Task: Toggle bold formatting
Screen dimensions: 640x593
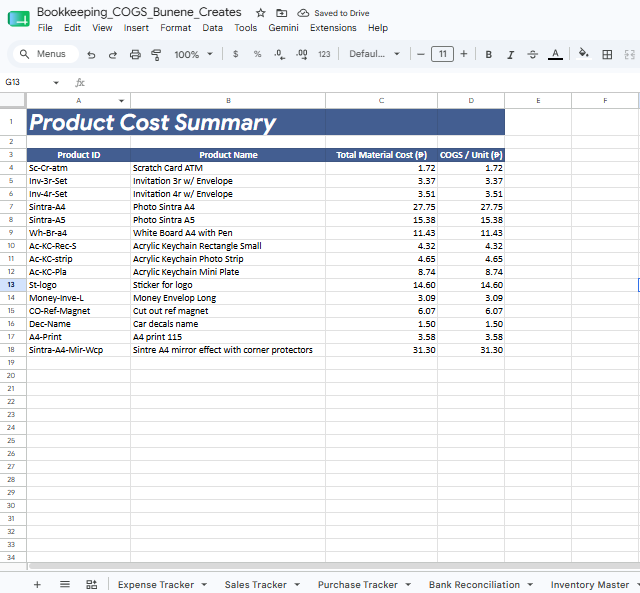Action: tap(488, 54)
